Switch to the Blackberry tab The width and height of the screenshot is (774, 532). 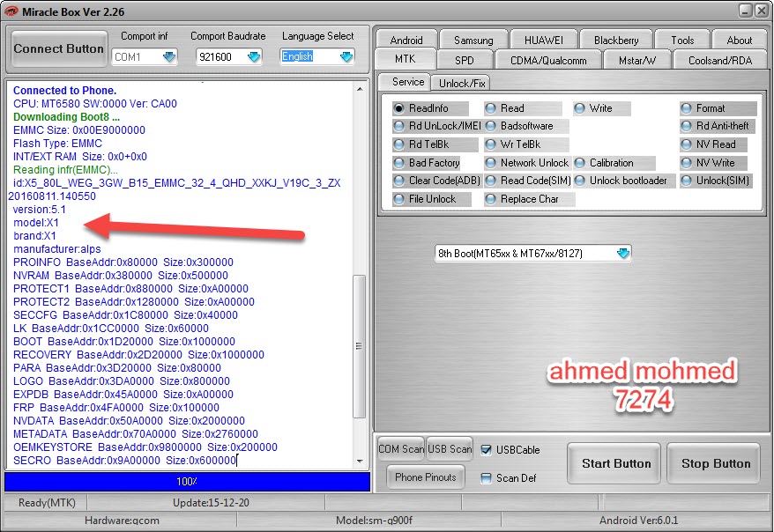pos(616,40)
